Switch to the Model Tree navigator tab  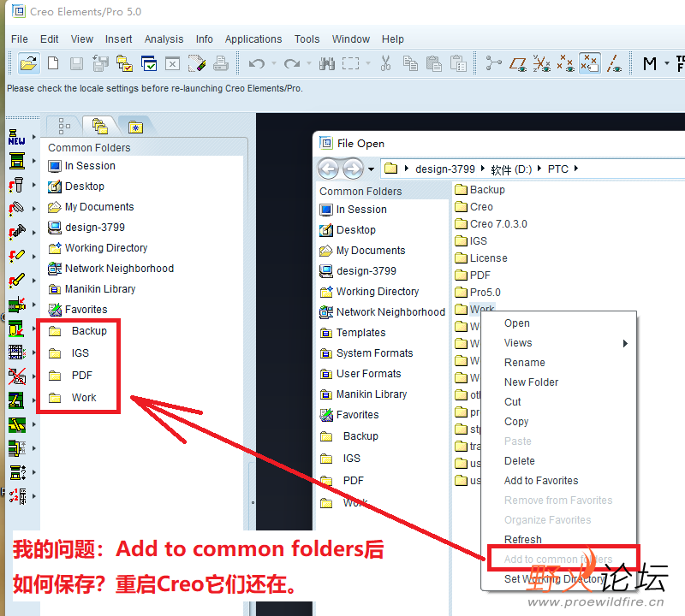[63, 126]
